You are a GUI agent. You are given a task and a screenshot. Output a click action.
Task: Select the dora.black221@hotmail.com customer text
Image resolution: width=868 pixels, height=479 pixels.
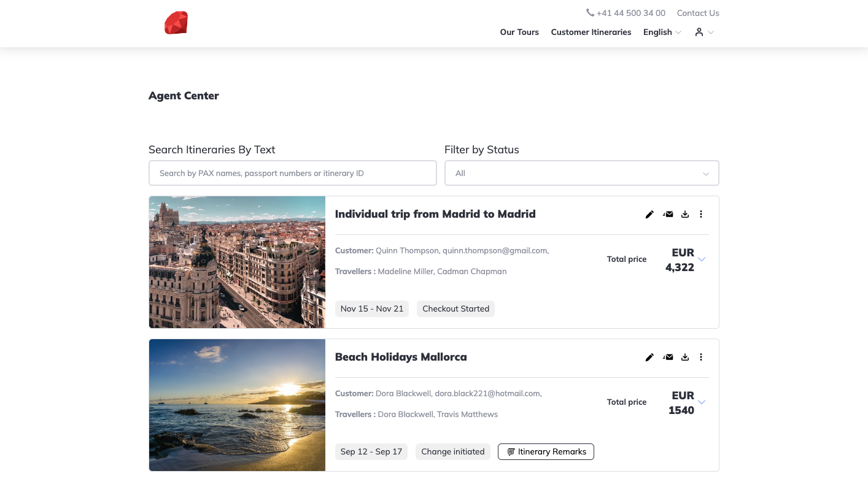489,393
